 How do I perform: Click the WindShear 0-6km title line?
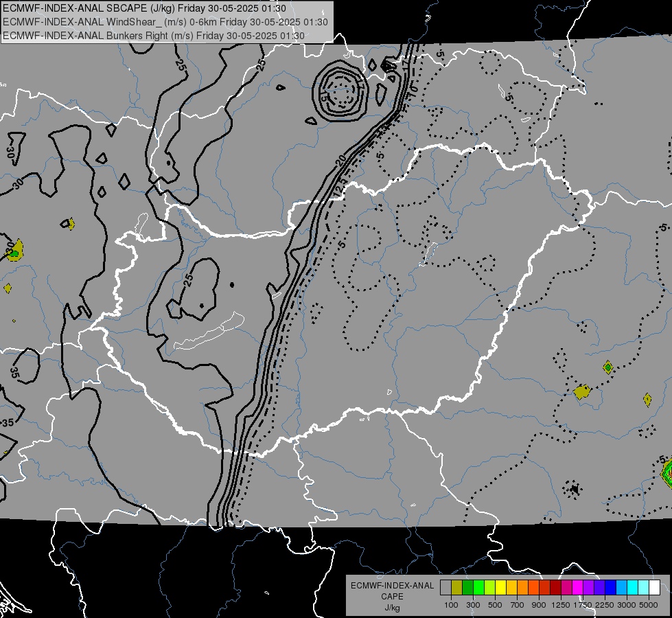[165, 22]
